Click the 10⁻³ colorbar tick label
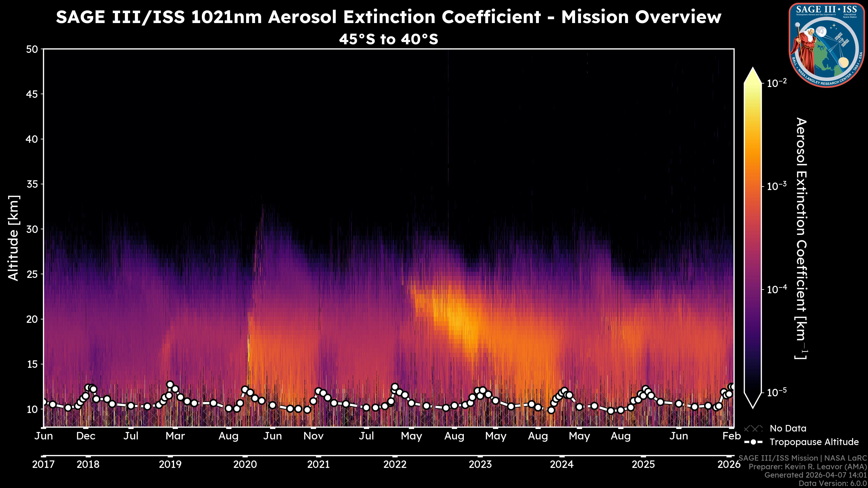Viewport: 868px width, 488px height. pos(777,186)
